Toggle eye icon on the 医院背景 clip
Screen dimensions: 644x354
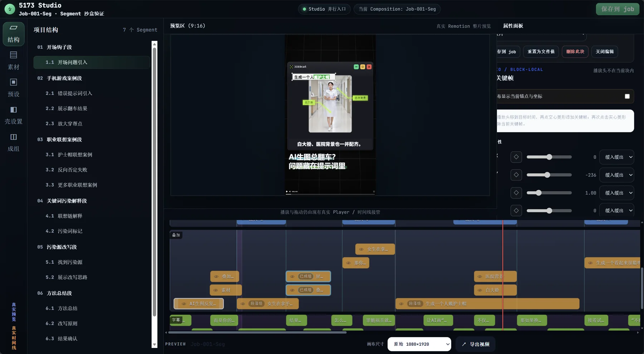[480, 276]
